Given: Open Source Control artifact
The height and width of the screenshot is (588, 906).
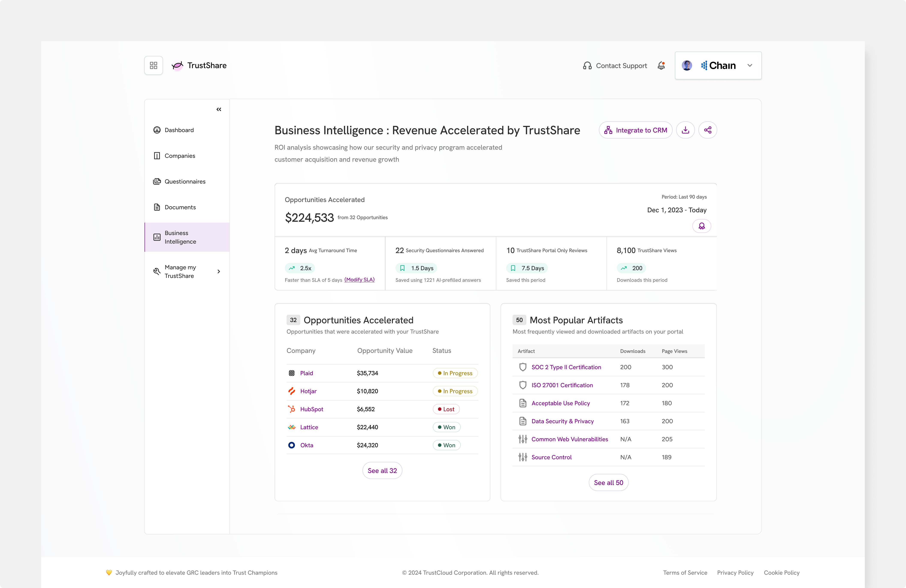Looking at the screenshot, I should click(551, 457).
